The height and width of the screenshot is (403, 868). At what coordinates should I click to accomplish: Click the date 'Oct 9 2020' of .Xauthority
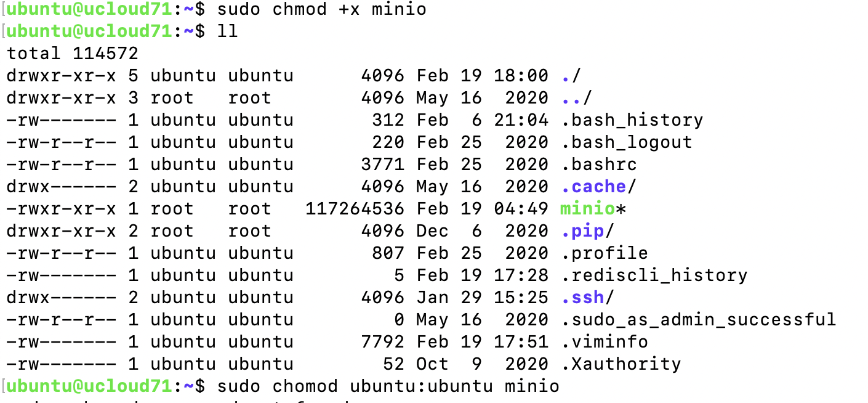[x=482, y=364]
